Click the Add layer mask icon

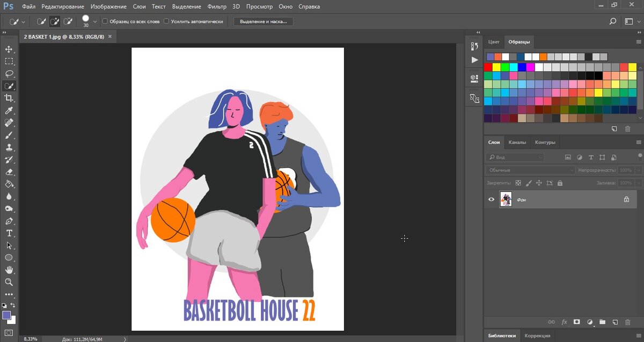click(x=577, y=322)
